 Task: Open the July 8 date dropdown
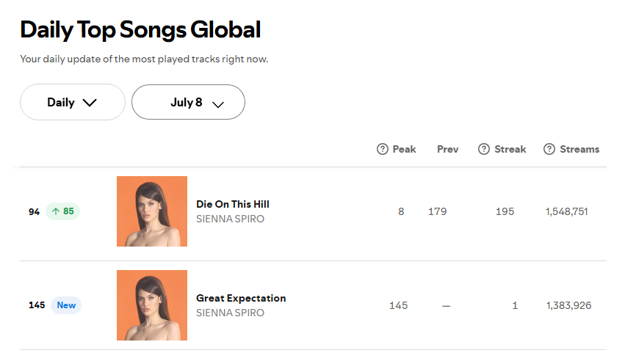(188, 102)
